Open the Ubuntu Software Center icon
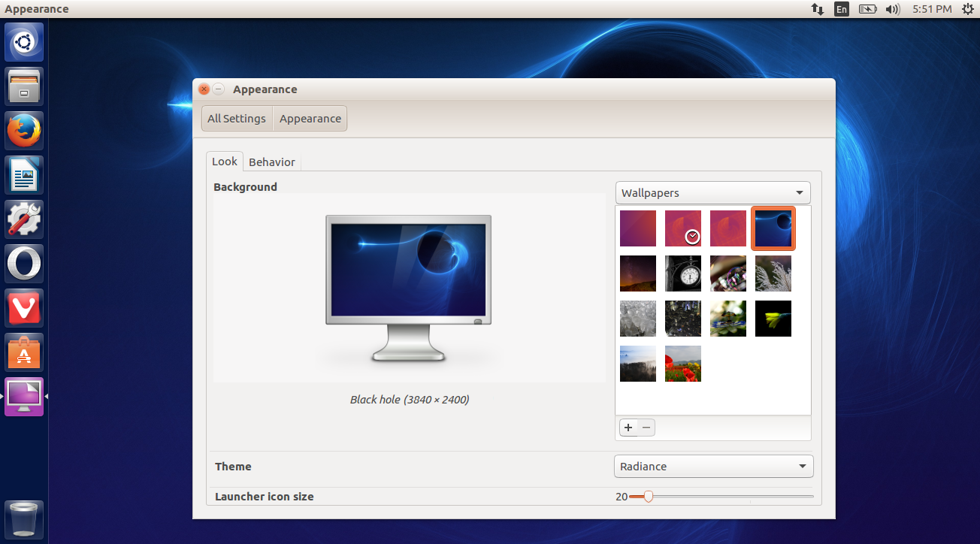This screenshot has width=980, height=544. (x=23, y=352)
